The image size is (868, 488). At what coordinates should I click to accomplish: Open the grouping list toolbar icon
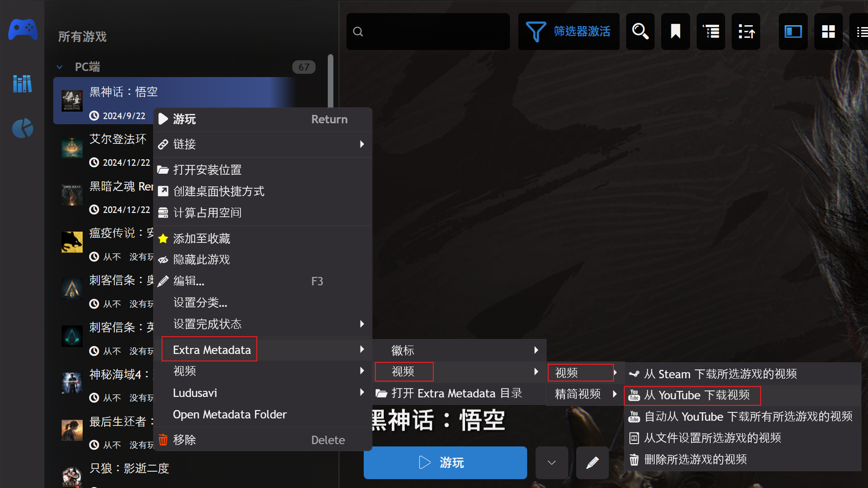click(x=711, y=32)
